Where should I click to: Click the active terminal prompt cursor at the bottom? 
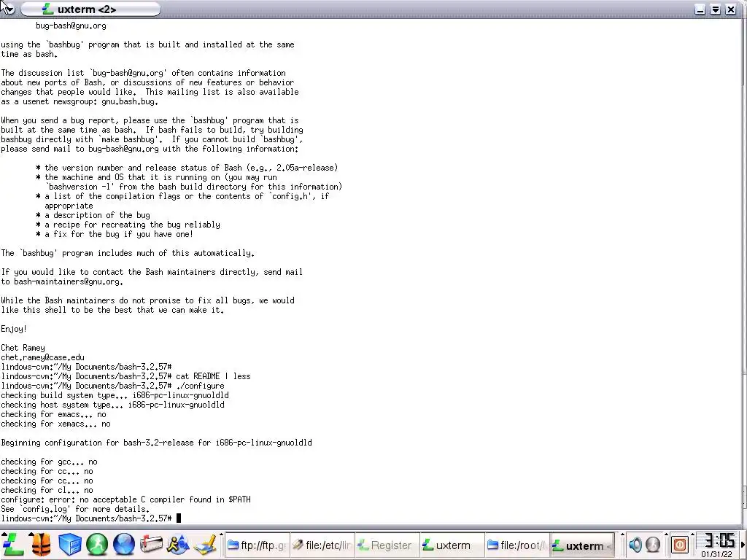(x=179, y=518)
